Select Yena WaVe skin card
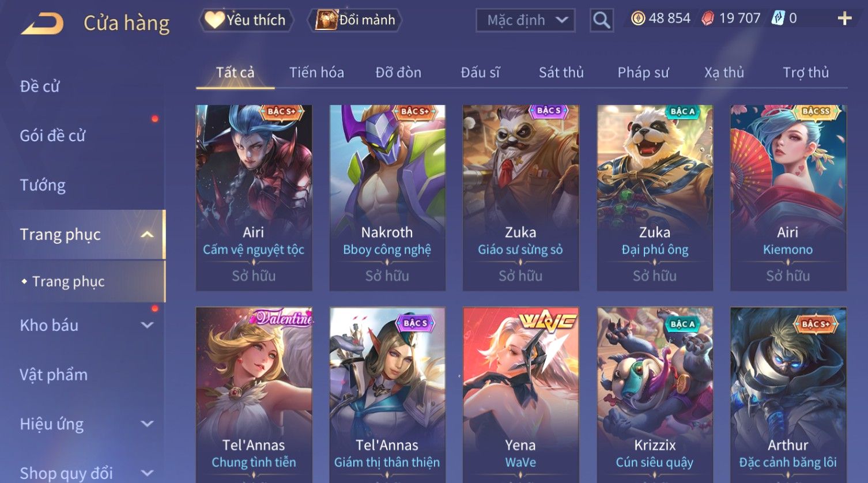This screenshot has height=483, width=868. pos(520,395)
